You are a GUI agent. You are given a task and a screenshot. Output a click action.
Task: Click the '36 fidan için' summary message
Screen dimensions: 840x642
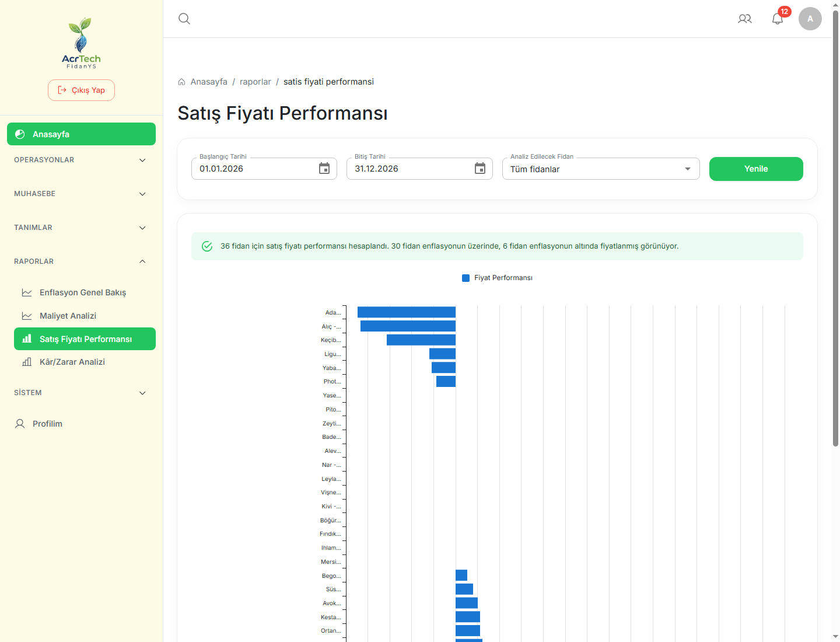click(x=449, y=246)
